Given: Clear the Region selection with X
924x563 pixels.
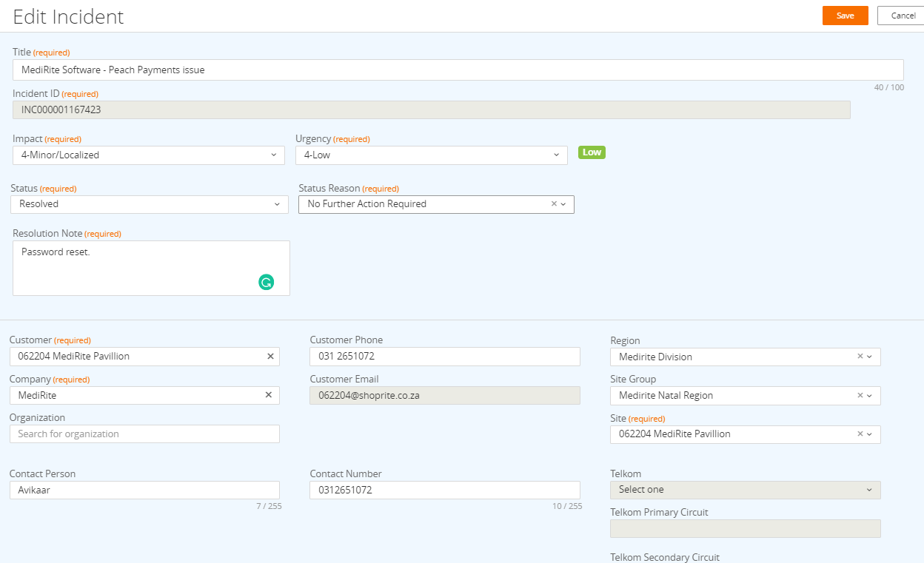Looking at the screenshot, I should 860,357.
